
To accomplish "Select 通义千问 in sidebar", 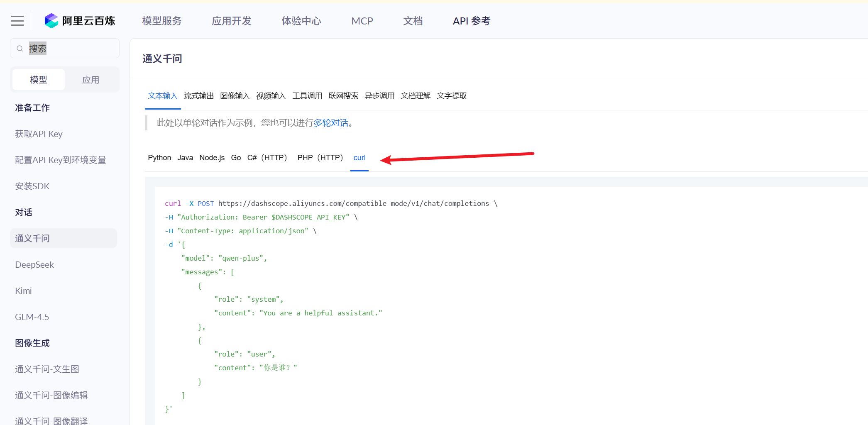I will point(64,238).
